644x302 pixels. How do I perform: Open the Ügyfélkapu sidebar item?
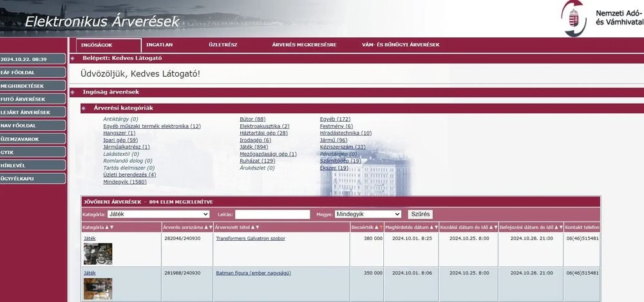click(32, 179)
